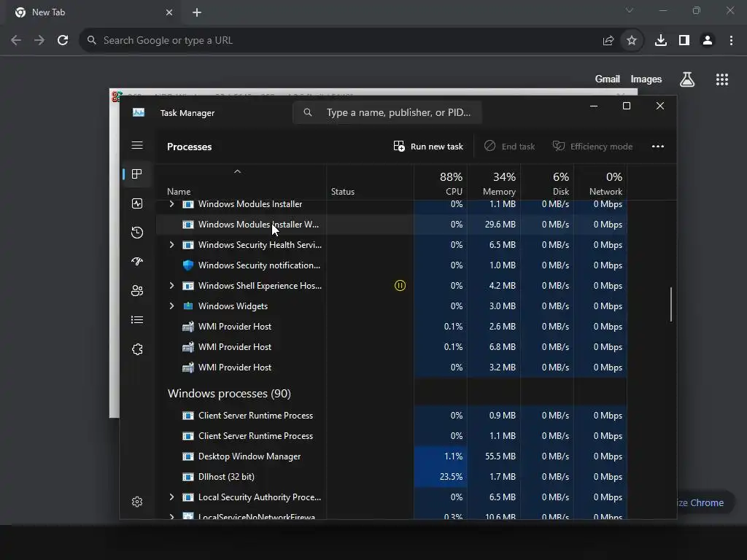Go back in Chrome
The image size is (747, 560).
(16, 41)
